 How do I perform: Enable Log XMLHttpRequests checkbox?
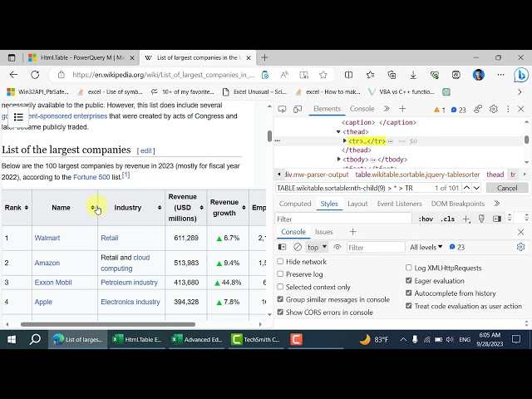(x=408, y=268)
